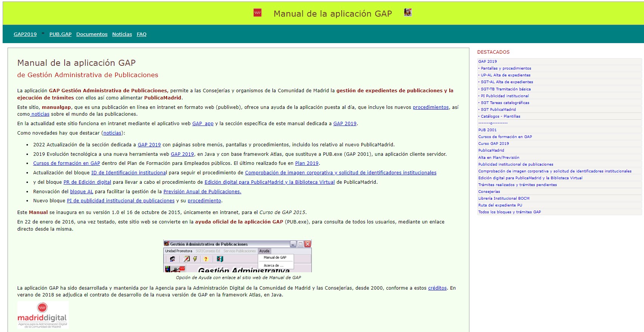Click '(noticias)' link after 'Como novedades'
644x332 pixels.
(113, 133)
